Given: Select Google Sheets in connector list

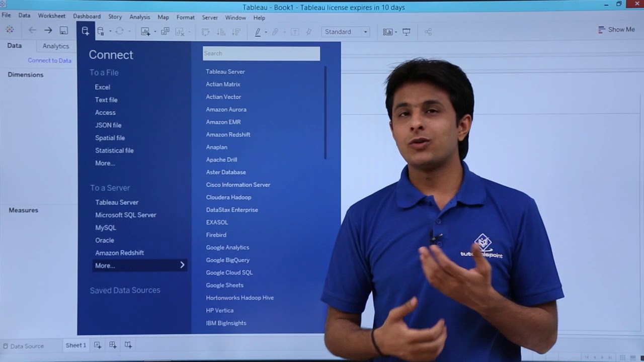Looking at the screenshot, I should (x=224, y=285).
